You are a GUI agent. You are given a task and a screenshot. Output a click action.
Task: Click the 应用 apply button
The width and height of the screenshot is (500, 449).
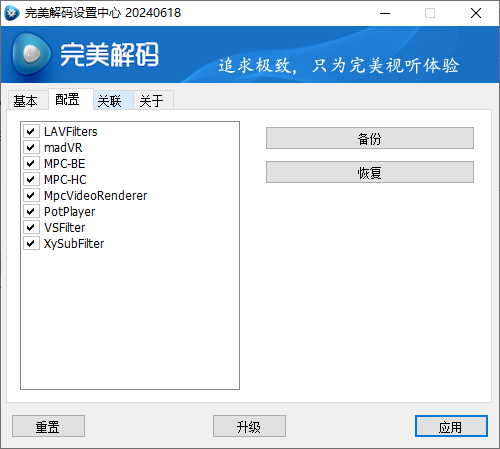pos(451,426)
